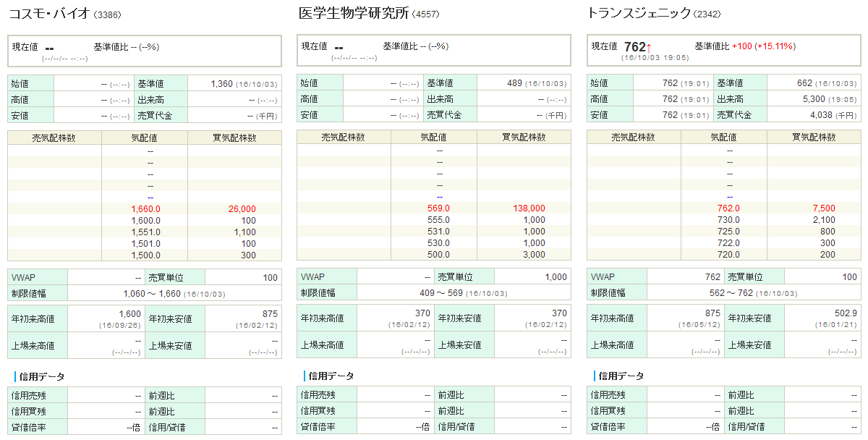Click buy quantity 3,000 in 医学生物学研究所 board
The height and width of the screenshot is (440, 868).
pos(535,255)
